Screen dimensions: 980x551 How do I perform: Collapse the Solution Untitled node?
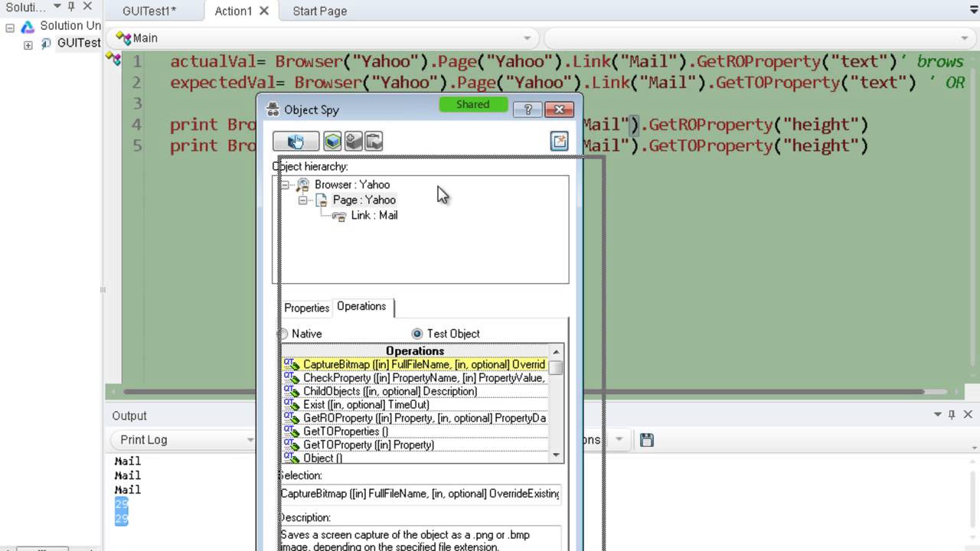10,28
